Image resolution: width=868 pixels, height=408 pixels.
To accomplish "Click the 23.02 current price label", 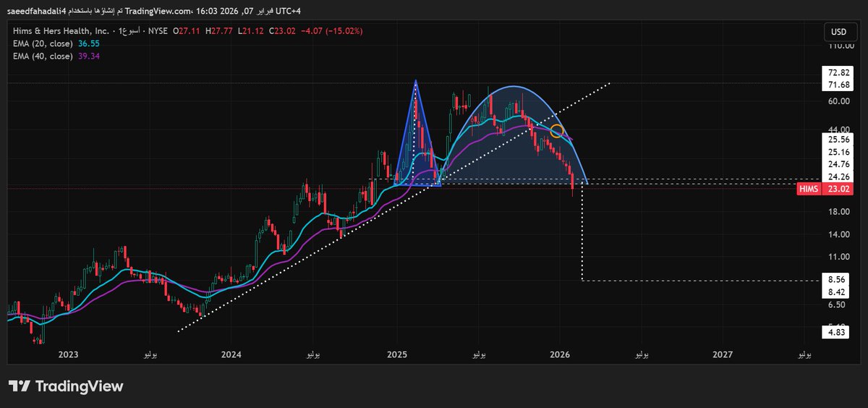I will pos(838,189).
